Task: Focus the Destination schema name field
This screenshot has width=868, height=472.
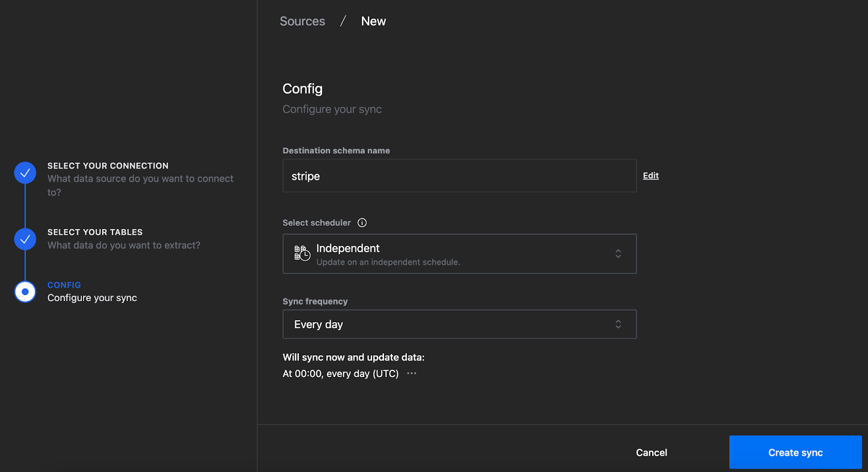Action: coord(459,176)
